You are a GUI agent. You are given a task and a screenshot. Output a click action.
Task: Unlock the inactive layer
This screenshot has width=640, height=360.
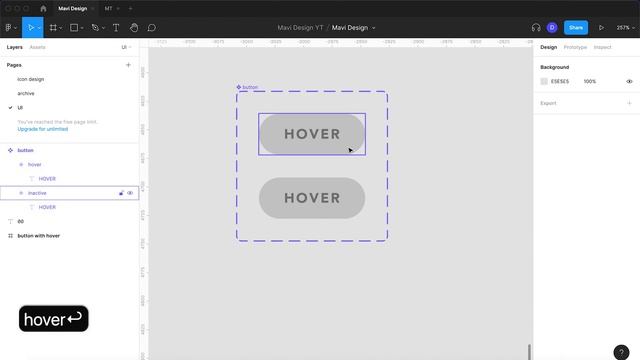[x=121, y=193]
